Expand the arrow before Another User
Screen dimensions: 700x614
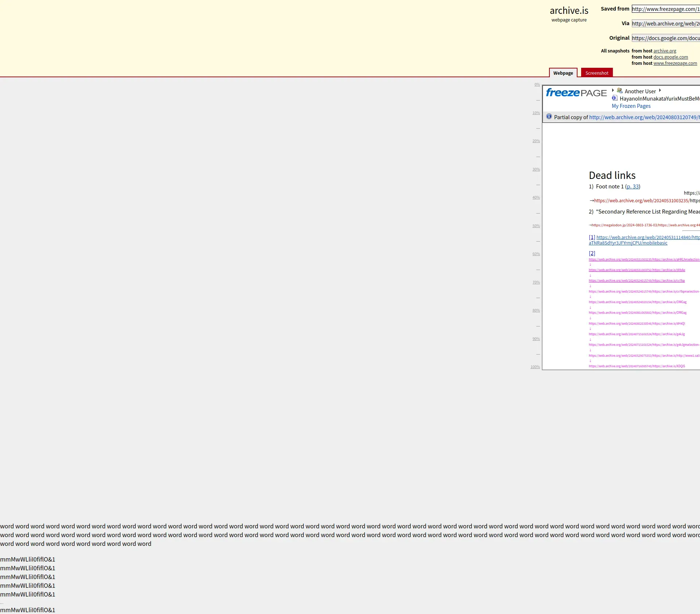coord(613,90)
